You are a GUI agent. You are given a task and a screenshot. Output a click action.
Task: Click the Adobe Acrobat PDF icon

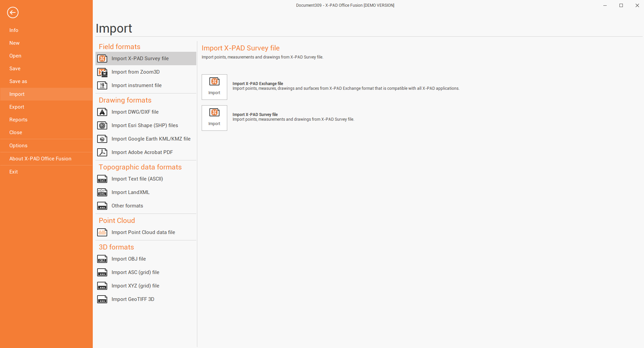[102, 152]
